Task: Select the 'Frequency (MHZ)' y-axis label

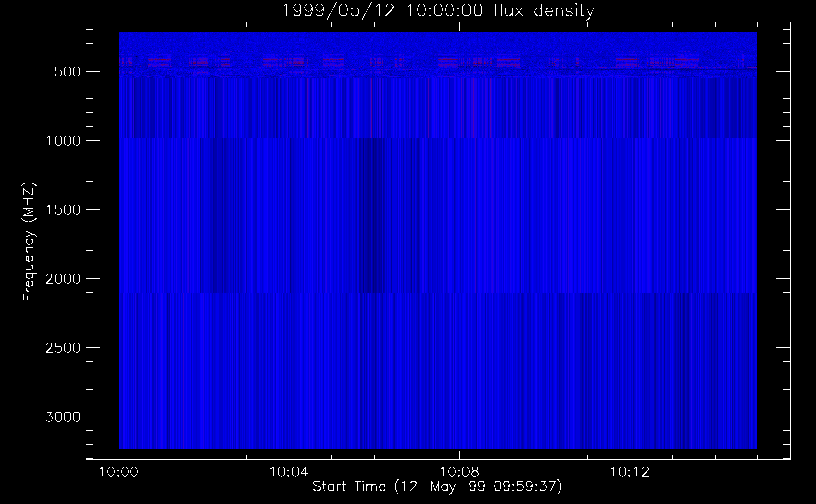Action: [29, 241]
